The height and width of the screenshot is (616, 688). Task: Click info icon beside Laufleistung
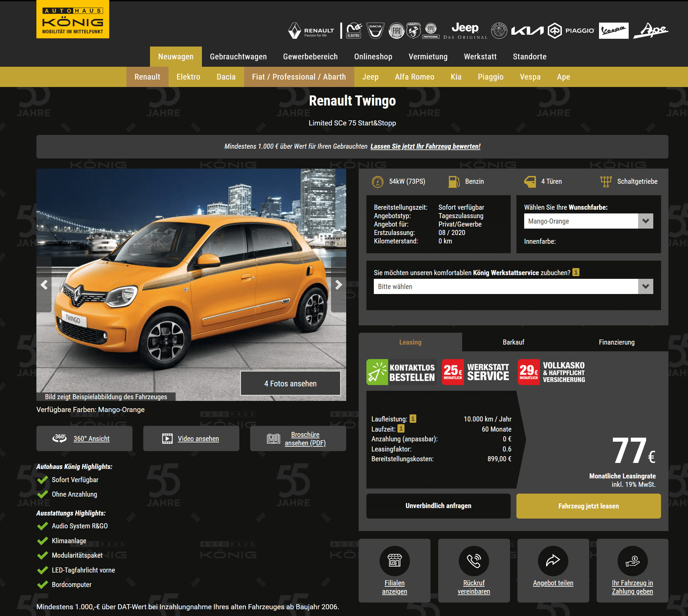click(413, 419)
